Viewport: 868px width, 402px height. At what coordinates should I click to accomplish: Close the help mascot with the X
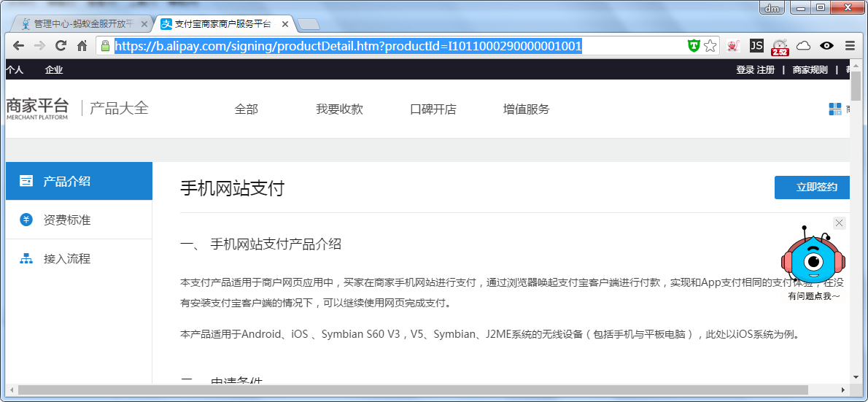tap(840, 223)
